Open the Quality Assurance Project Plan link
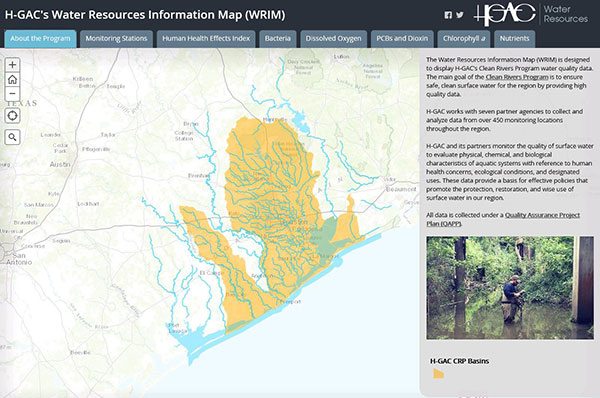 click(x=503, y=219)
